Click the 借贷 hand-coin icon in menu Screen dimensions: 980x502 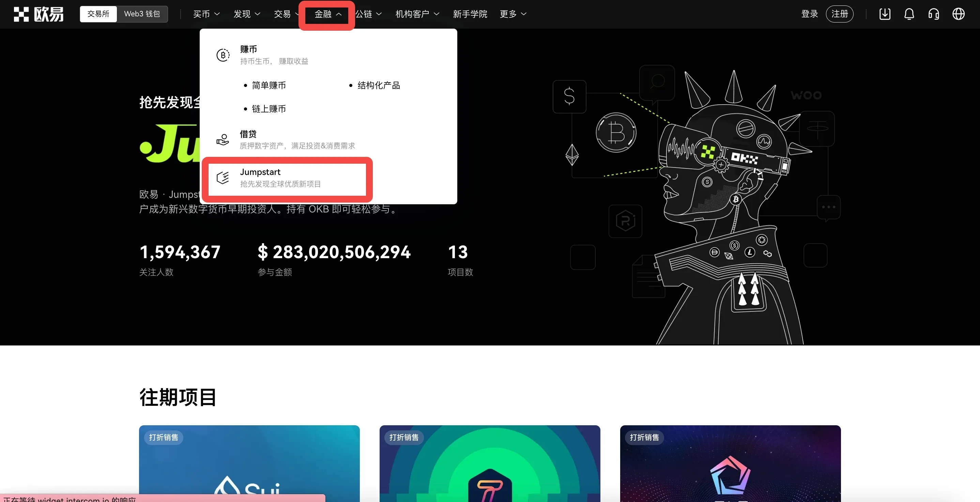[x=223, y=139]
